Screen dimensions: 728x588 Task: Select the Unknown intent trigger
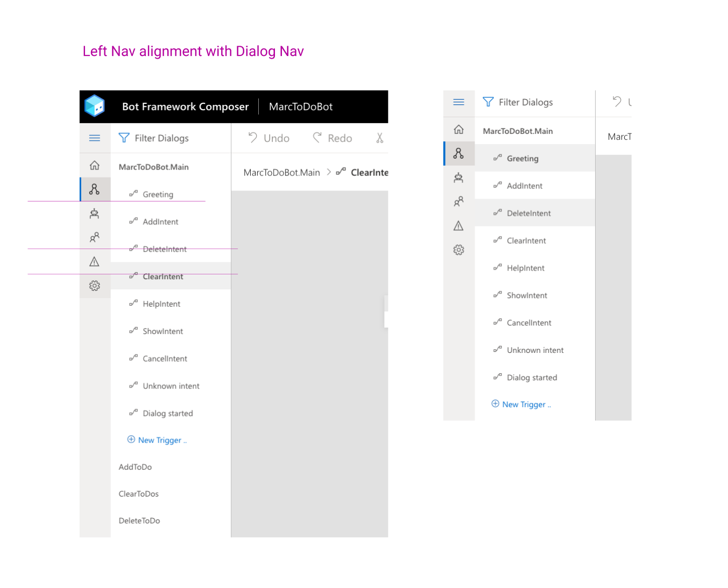(x=171, y=386)
